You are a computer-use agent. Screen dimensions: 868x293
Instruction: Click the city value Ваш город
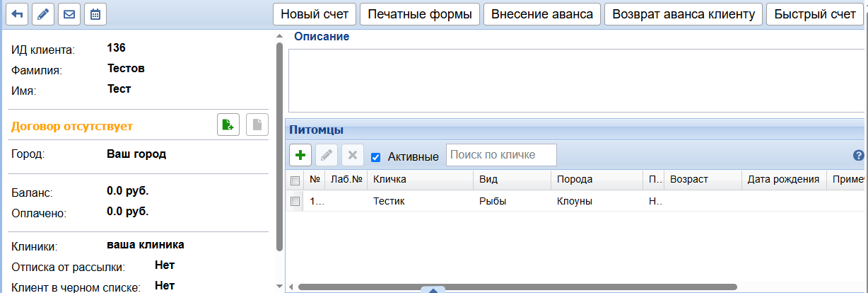136,153
